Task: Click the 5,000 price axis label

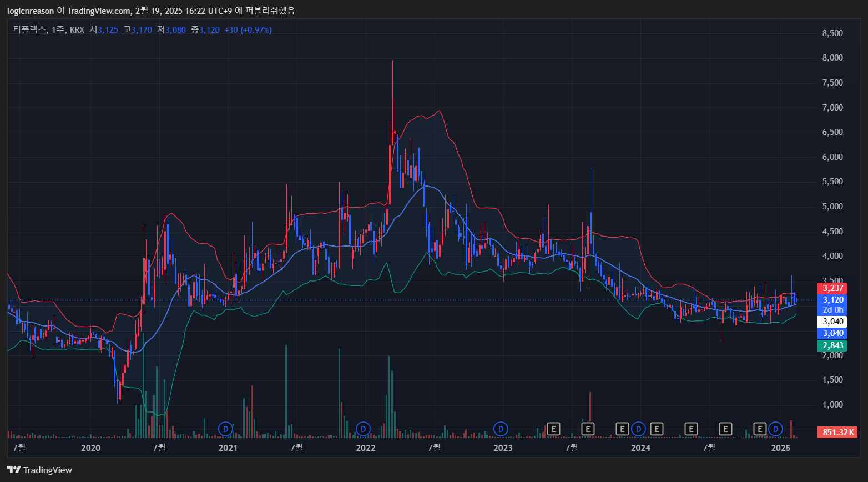Action: pos(832,207)
